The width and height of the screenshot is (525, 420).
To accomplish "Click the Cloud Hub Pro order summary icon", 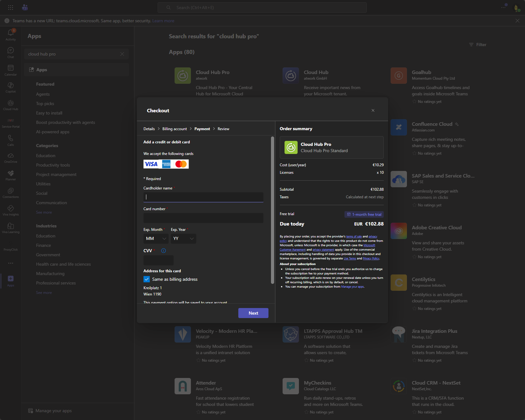I will tap(291, 147).
